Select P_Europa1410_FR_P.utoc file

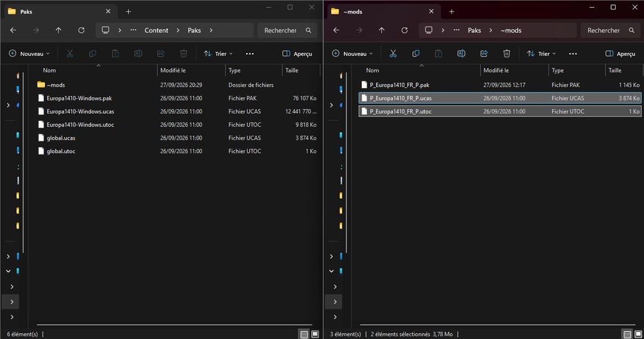(500, 111)
